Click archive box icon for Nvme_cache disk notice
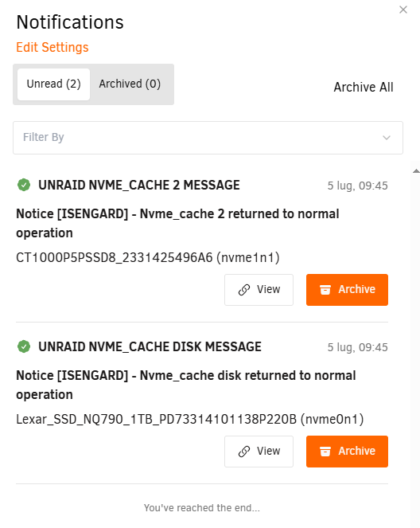 [x=325, y=452]
